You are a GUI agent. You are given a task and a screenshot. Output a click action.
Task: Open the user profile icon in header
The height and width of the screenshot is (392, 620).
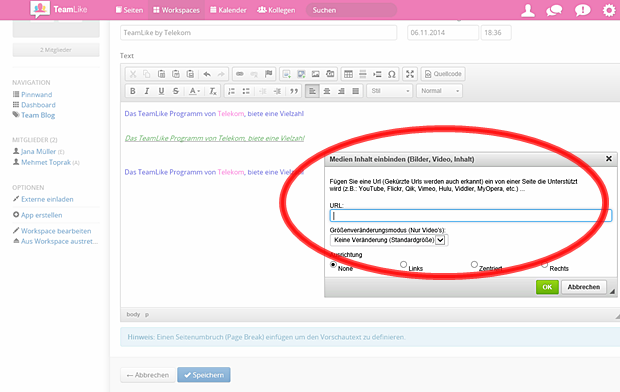528,10
